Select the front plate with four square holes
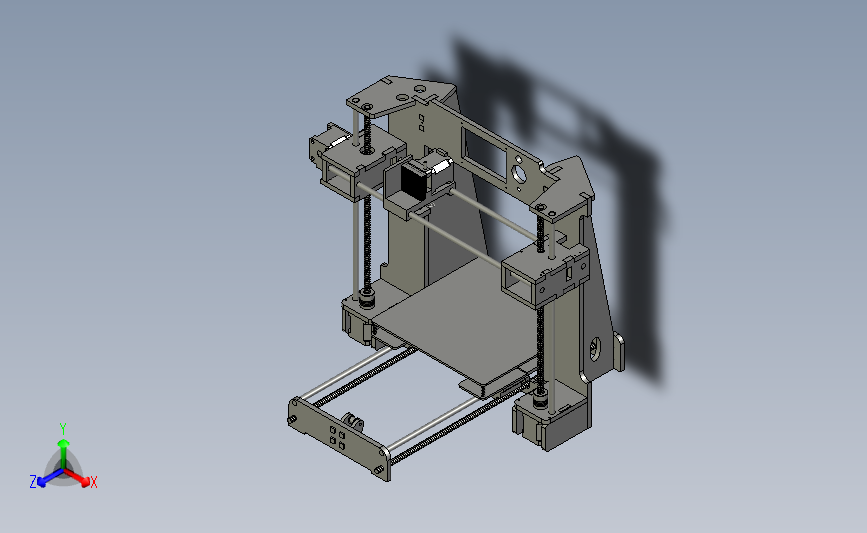The image size is (867, 533). [338, 441]
